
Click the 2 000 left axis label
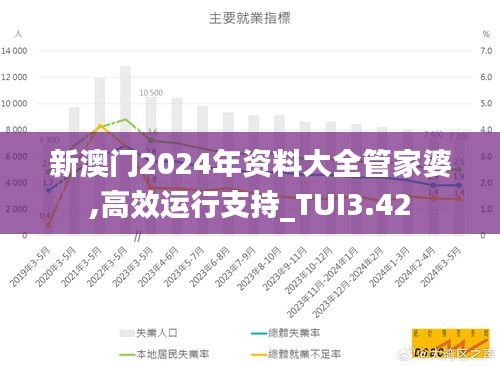16,209
